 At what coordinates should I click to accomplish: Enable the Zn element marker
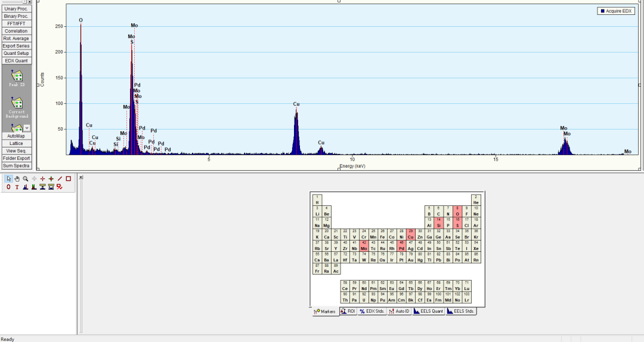click(420, 235)
